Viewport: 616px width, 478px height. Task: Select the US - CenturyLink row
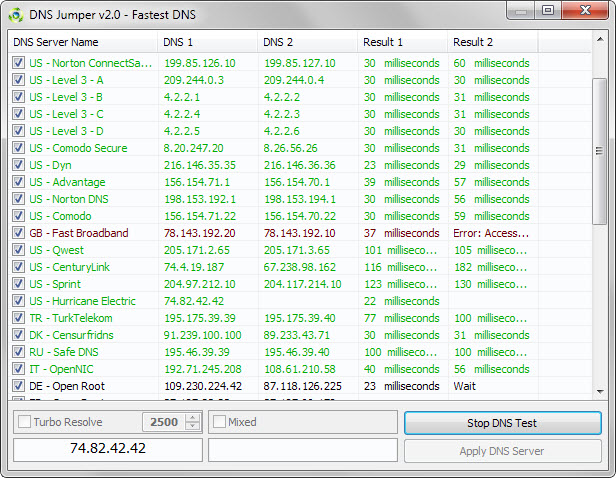[300, 267]
